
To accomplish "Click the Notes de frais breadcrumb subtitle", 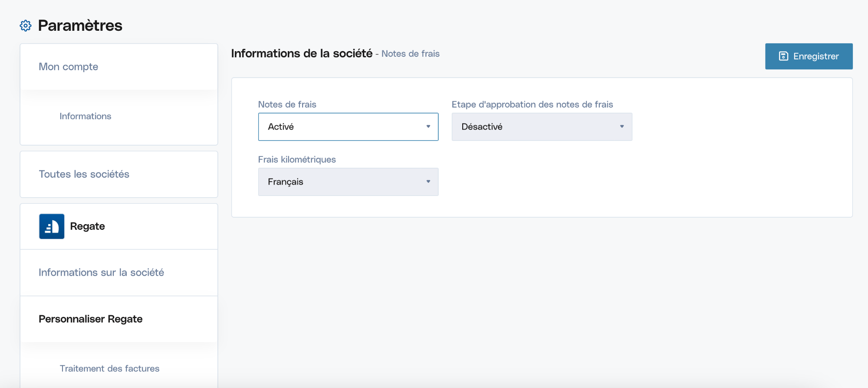I will click(x=411, y=54).
